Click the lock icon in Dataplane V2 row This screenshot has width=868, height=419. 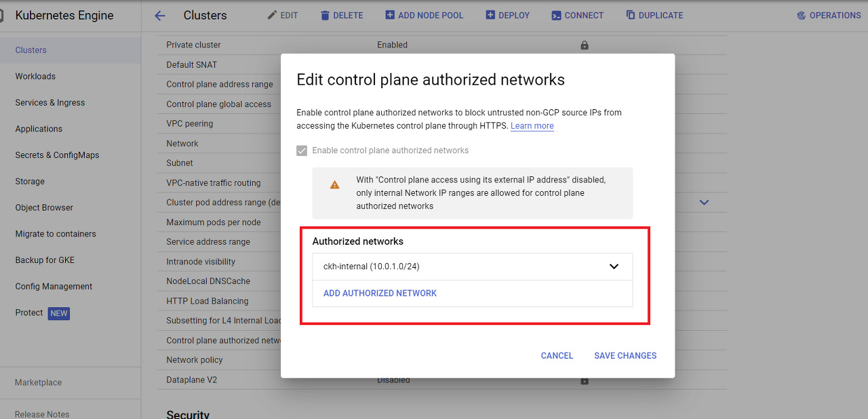[x=585, y=381]
